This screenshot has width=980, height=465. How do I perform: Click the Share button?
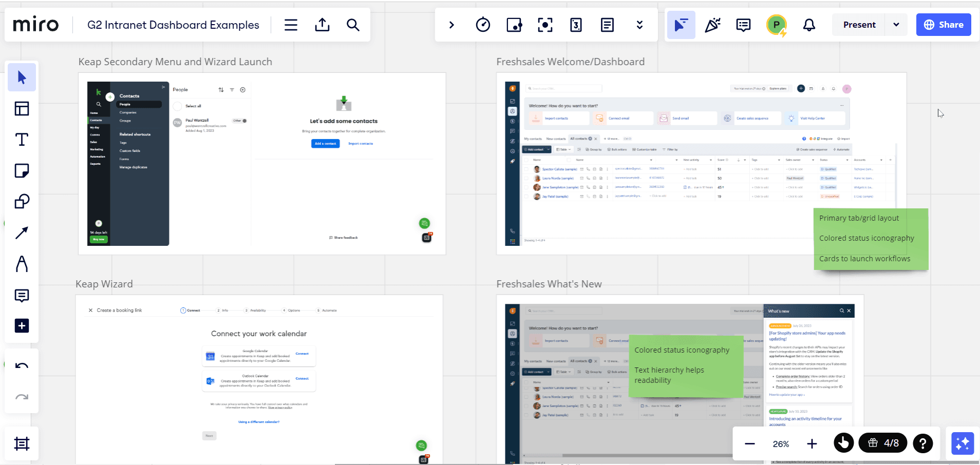tap(944, 25)
